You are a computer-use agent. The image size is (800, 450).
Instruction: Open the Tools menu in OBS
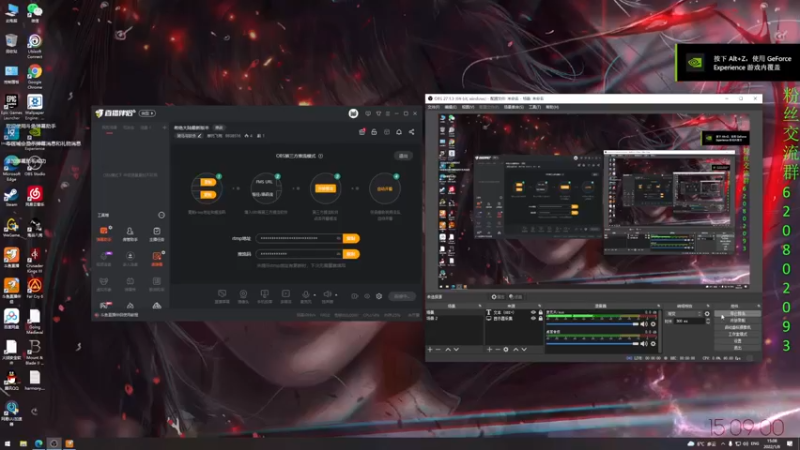point(535,107)
